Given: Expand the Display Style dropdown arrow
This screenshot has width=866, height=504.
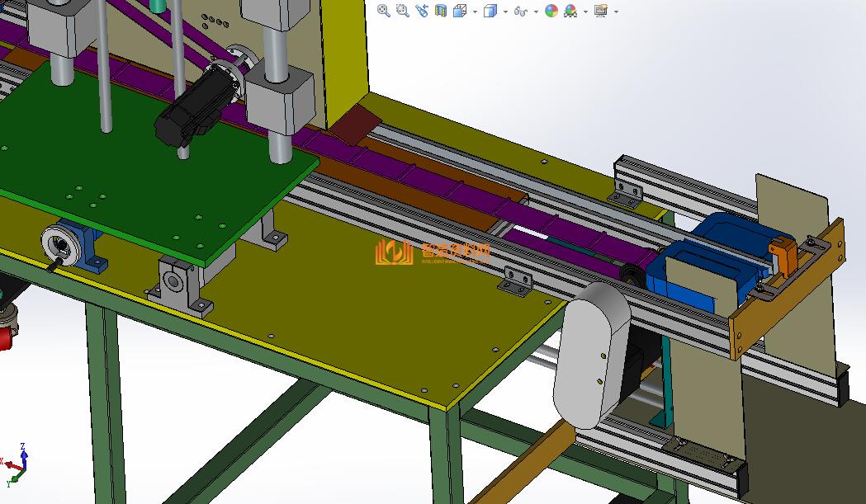Looking at the screenshot, I should (x=505, y=12).
